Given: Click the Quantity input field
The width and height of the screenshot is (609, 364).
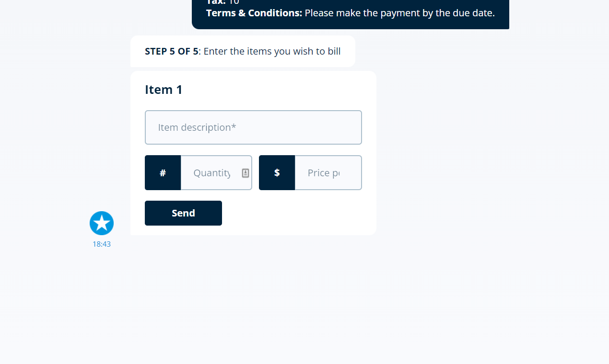Looking at the screenshot, I should pos(213,172).
